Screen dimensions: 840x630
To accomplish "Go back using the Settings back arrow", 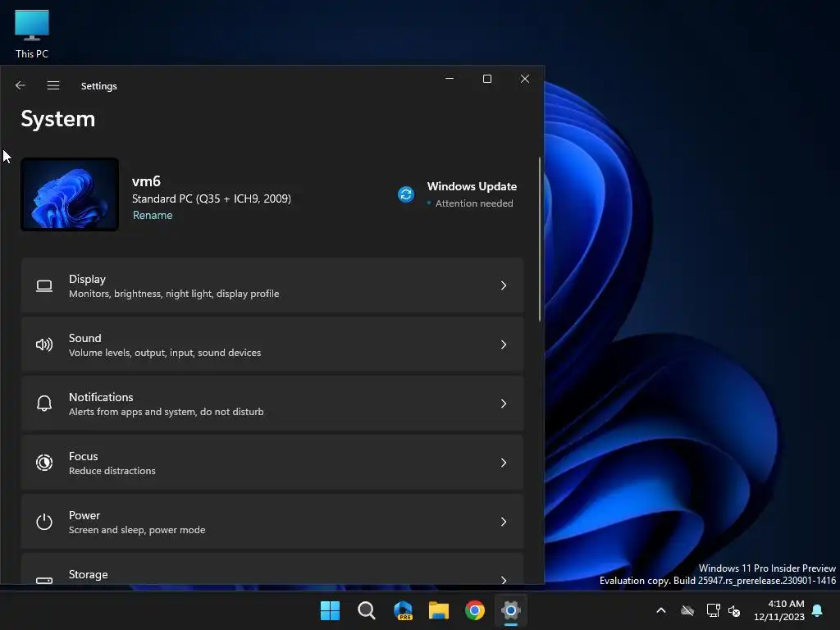I will [x=21, y=85].
